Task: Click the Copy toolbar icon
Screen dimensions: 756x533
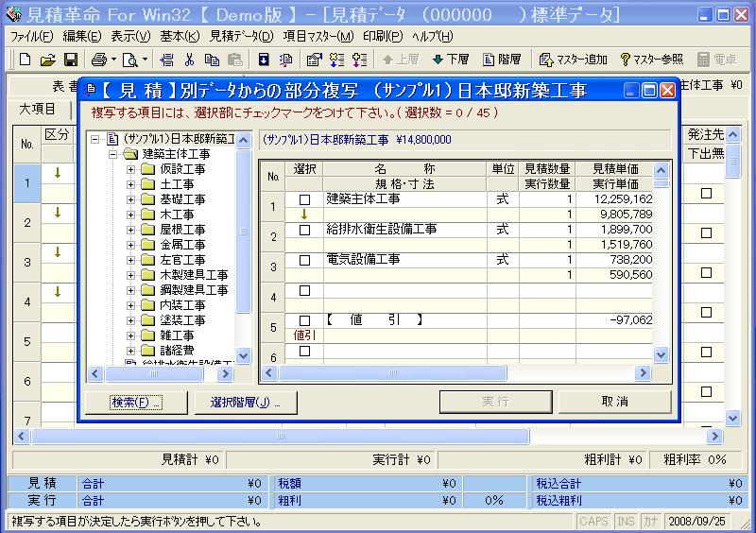Action: (212, 60)
